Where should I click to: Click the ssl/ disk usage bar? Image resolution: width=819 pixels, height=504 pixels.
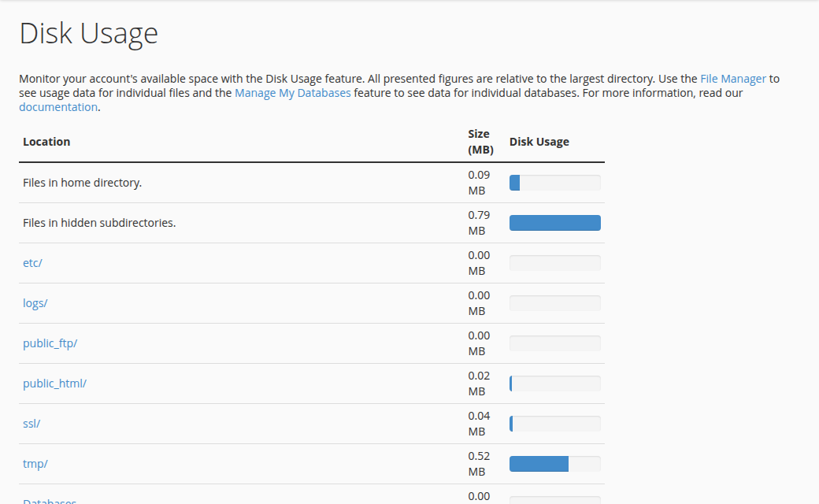554,424
